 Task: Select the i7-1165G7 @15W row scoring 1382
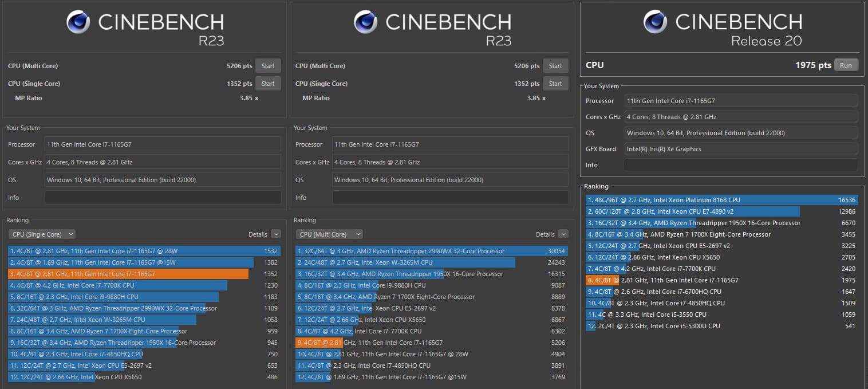144,262
